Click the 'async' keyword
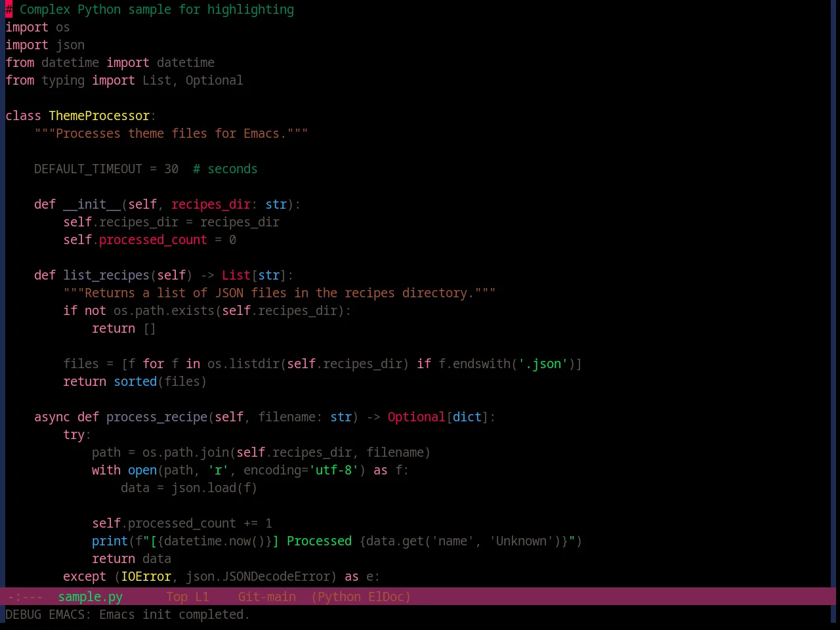Image resolution: width=840 pixels, height=630 pixels. pos(52,417)
